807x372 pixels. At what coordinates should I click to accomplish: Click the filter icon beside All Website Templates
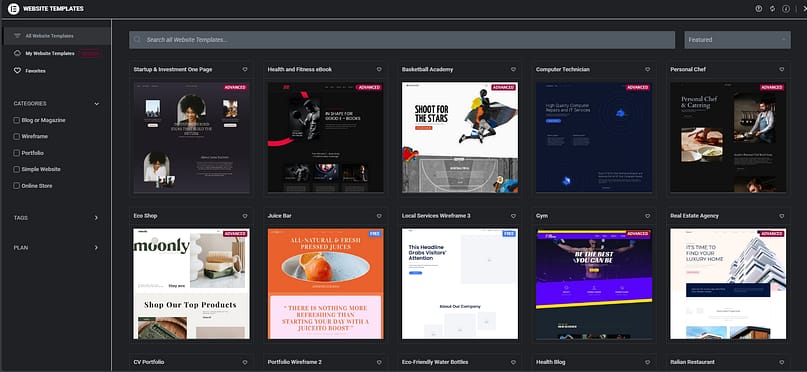tap(17, 36)
